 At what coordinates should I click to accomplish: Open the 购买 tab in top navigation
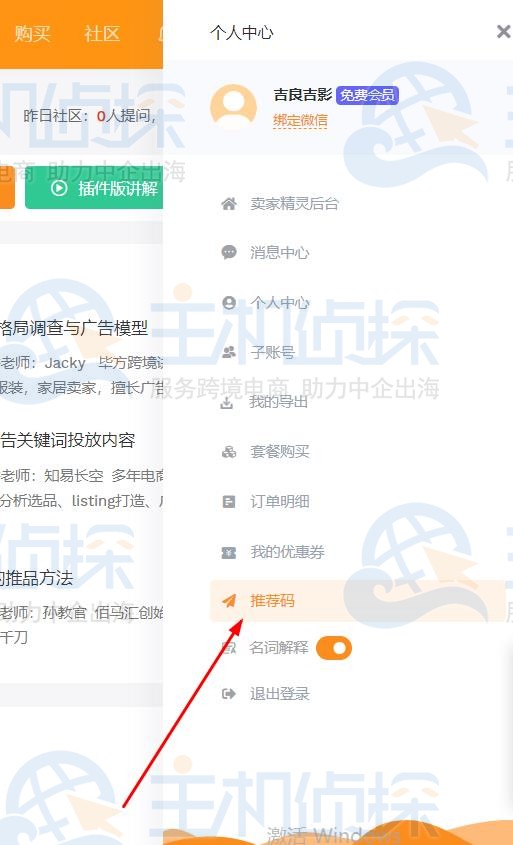coord(32,33)
